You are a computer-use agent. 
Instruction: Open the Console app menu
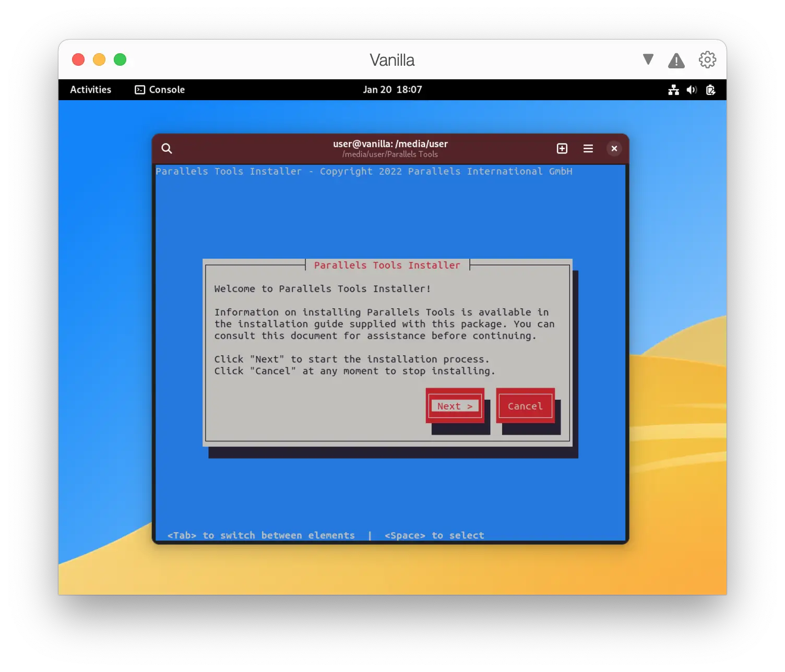[x=160, y=90]
